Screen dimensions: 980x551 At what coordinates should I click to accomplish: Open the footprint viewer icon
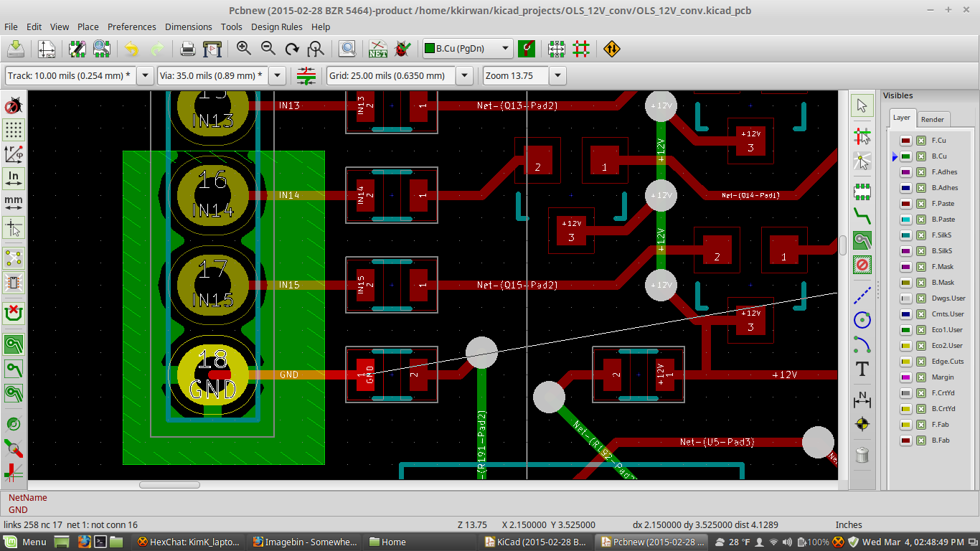[x=101, y=49]
